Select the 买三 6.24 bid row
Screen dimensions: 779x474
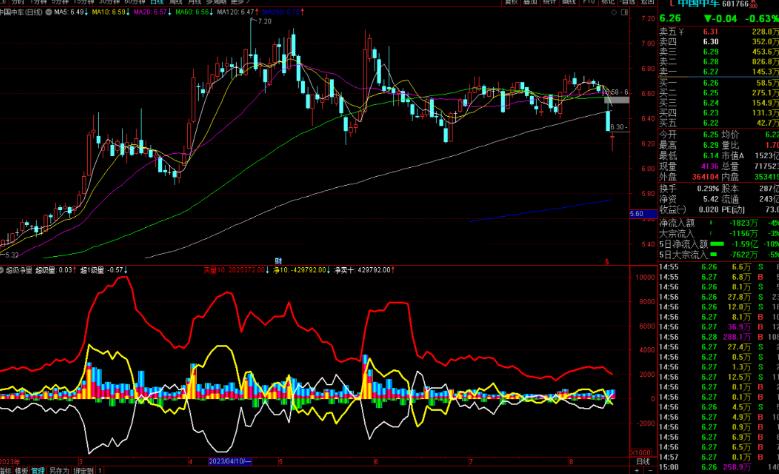(x=719, y=103)
